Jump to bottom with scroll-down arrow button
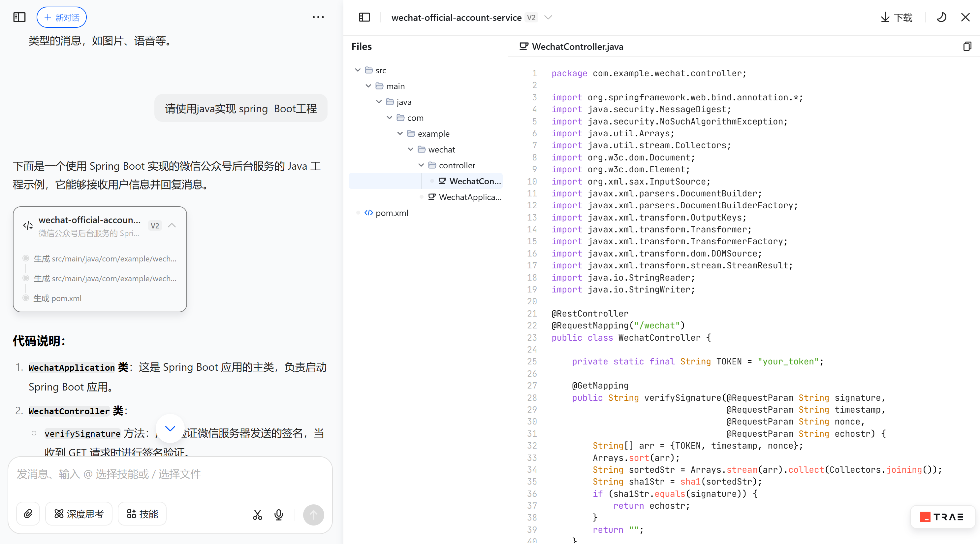Viewport: 980px width, 544px height. (x=170, y=428)
